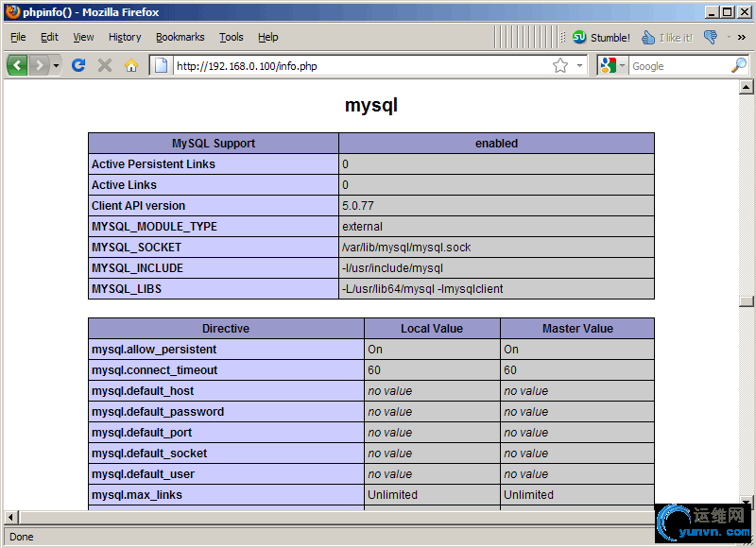756x548 pixels.
Task: Click the 'external' value cell
Action: pos(497,227)
